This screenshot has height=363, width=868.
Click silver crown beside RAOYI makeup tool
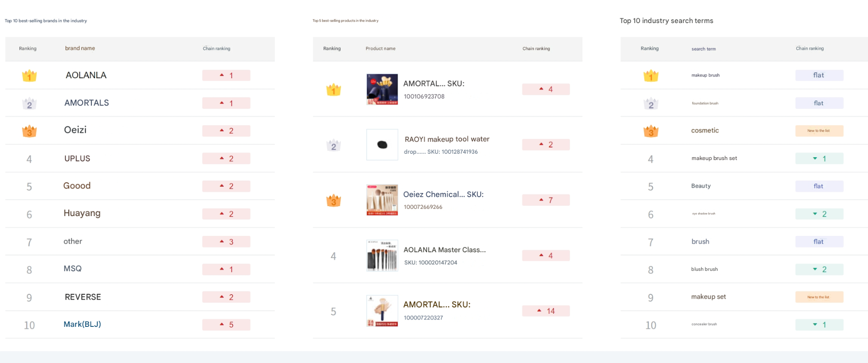tap(334, 145)
